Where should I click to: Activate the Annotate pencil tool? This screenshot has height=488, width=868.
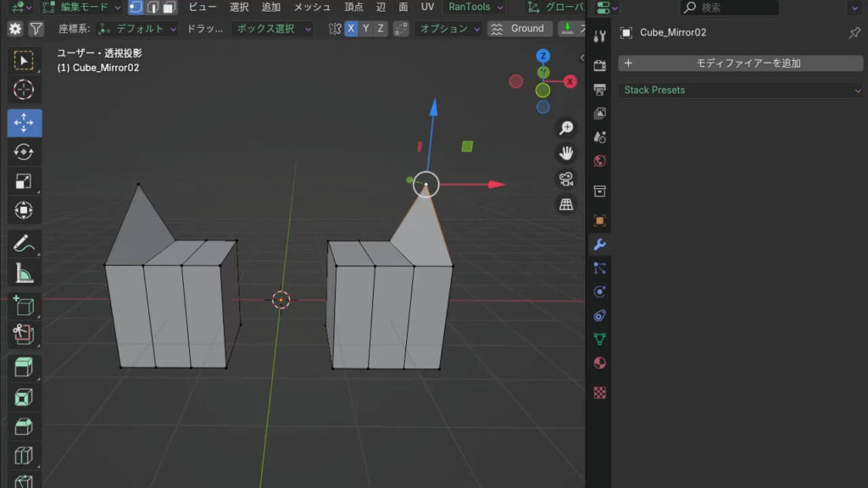[x=24, y=244]
